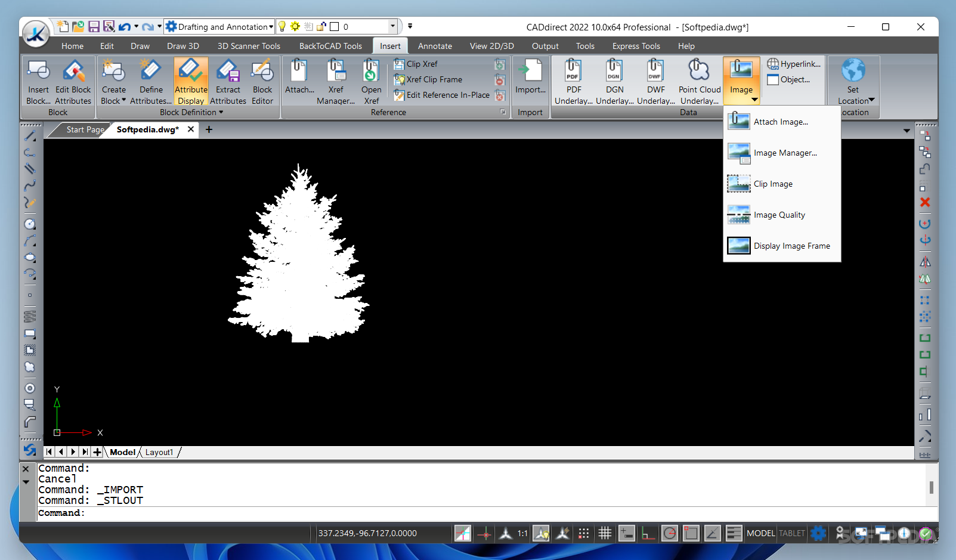Click Xref Clip Frame button

[x=428, y=79]
